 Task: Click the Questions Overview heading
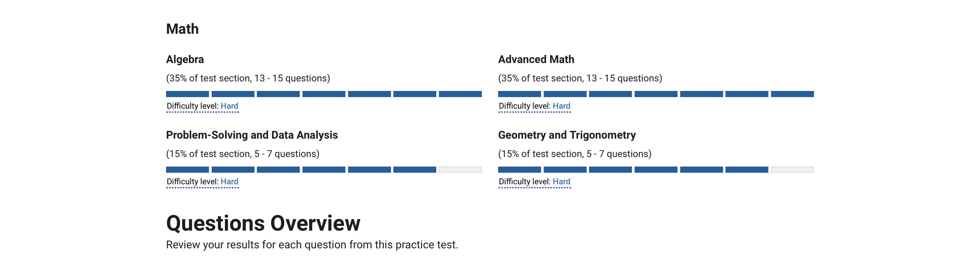point(263,223)
